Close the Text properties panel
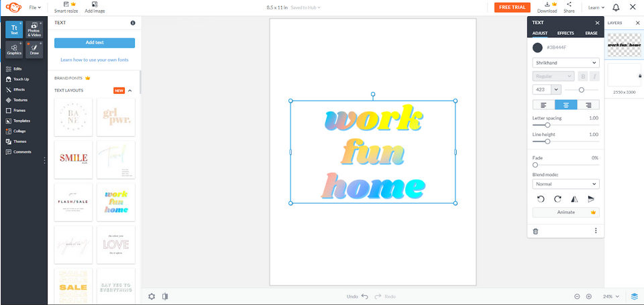This screenshot has width=644, height=305. click(597, 23)
